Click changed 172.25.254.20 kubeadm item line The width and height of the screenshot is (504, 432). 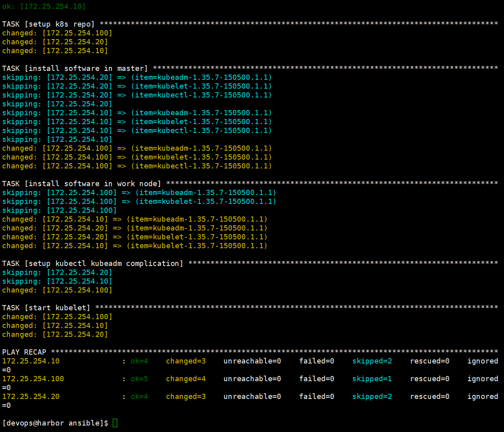pyautogui.click(x=135, y=228)
